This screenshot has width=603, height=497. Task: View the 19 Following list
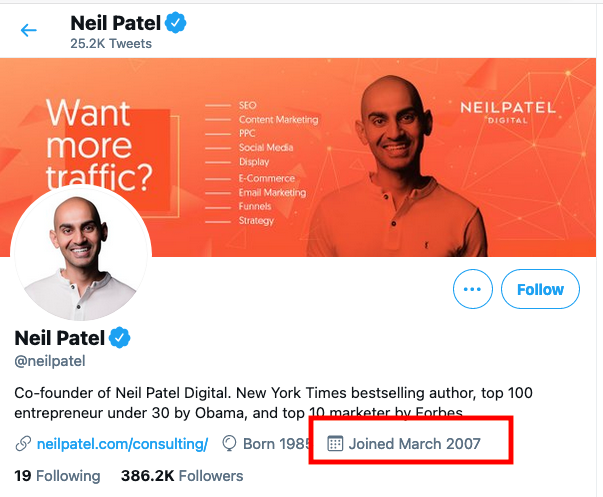click(x=57, y=476)
